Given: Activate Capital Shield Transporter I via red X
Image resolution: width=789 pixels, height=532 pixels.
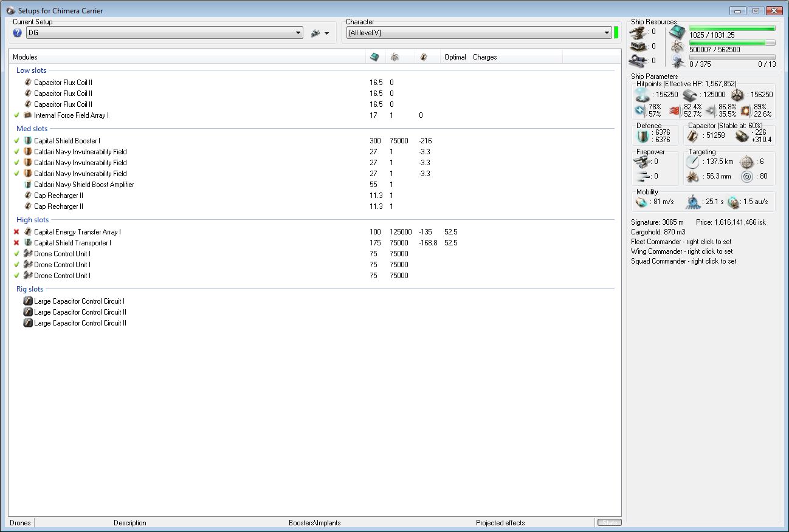Looking at the screenshot, I should [x=17, y=243].
